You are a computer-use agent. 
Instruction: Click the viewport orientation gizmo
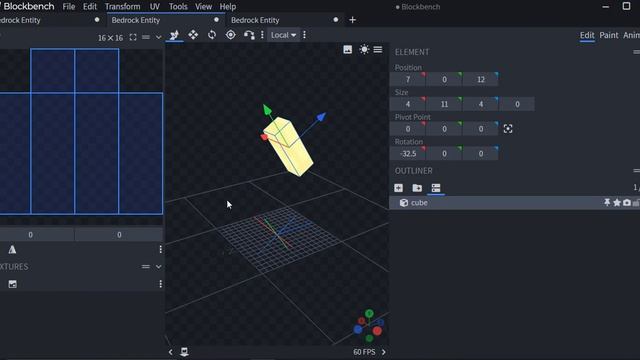[x=369, y=326]
